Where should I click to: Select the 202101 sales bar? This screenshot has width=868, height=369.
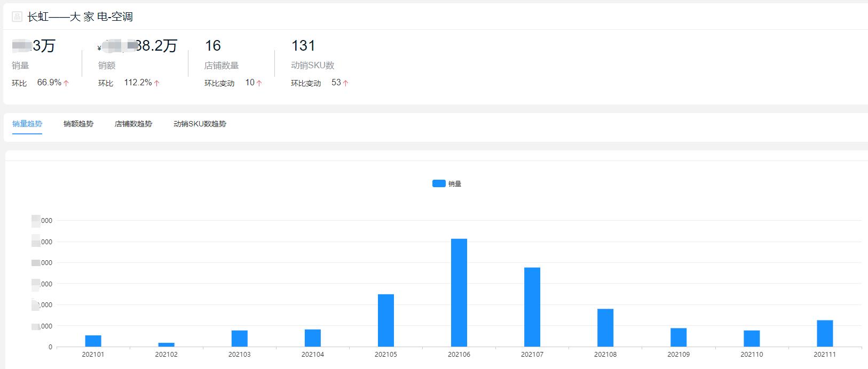[93, 341]
